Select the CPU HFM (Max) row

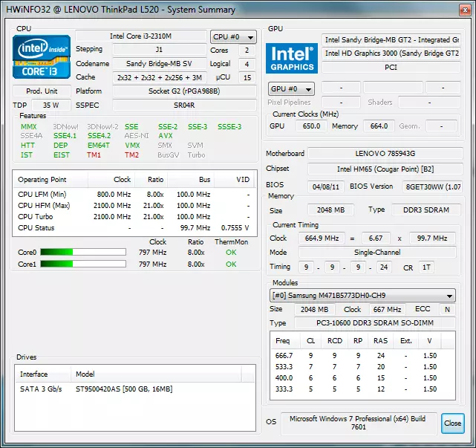(134, 206)
